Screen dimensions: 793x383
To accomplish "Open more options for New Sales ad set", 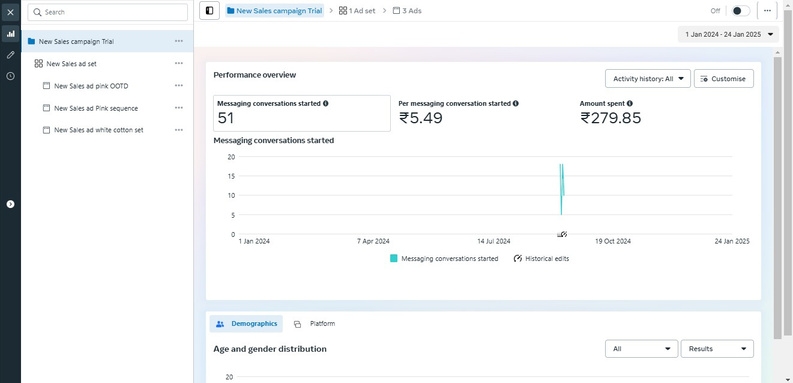I will point(179,63).
